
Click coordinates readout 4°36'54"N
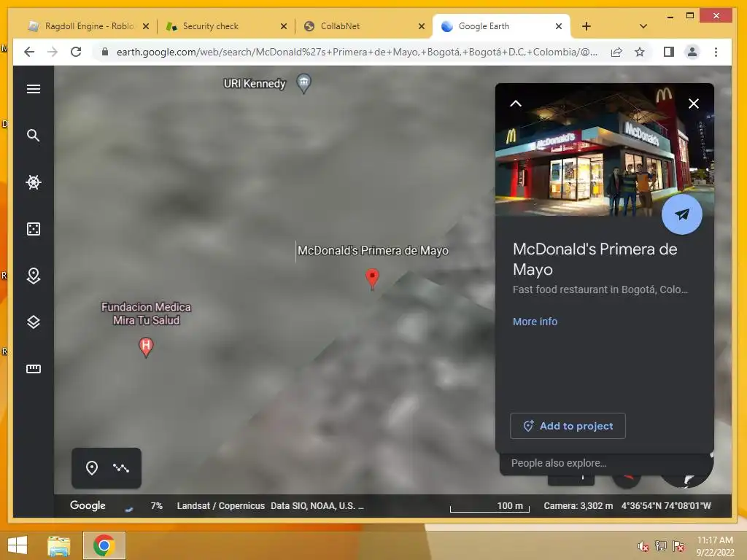click(x=666, y=506)
